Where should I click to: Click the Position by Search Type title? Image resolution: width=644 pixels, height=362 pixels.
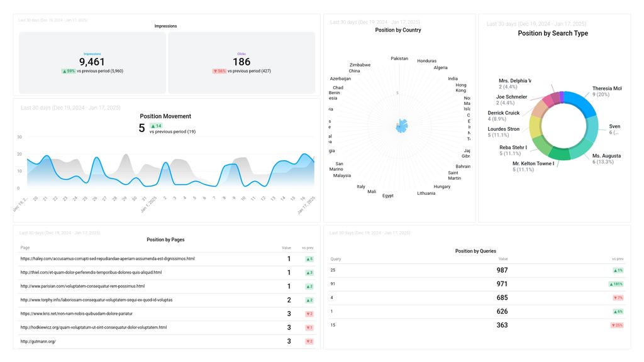(553, 33)
